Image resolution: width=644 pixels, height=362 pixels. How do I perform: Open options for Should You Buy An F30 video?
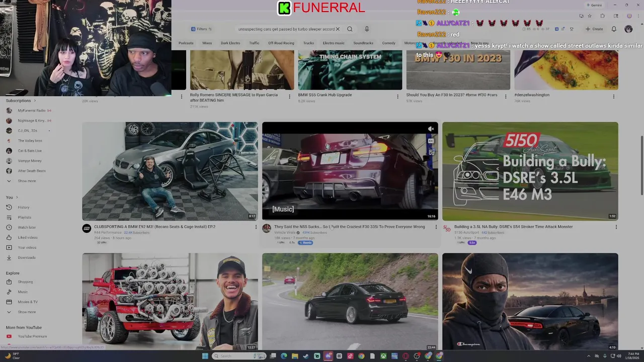(x=506, y=96)
